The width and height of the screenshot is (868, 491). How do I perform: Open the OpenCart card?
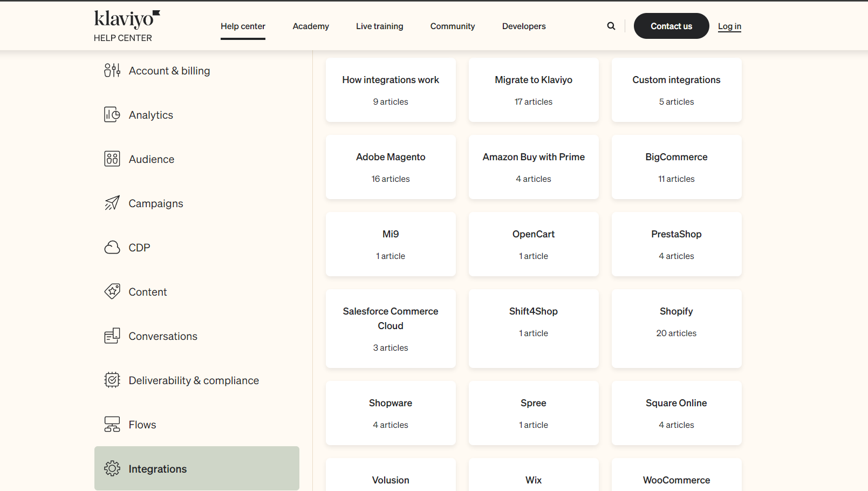[534, 244]
